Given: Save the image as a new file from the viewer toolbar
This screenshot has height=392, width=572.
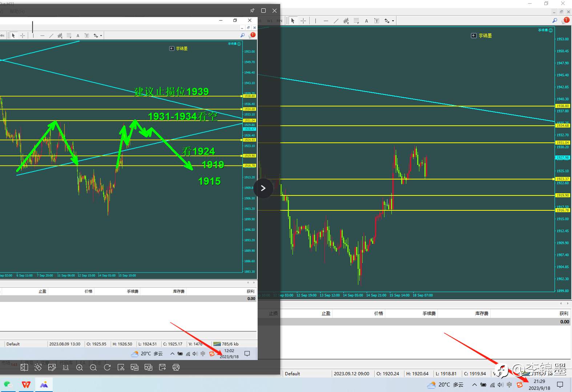Looking at the screenshot, I should point(162,367).
